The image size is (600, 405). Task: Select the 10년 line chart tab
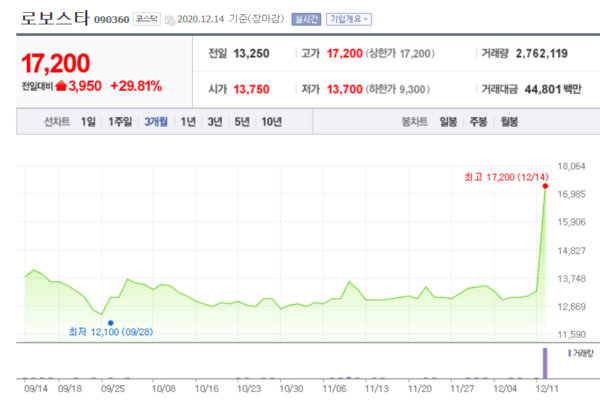[272, 122]
